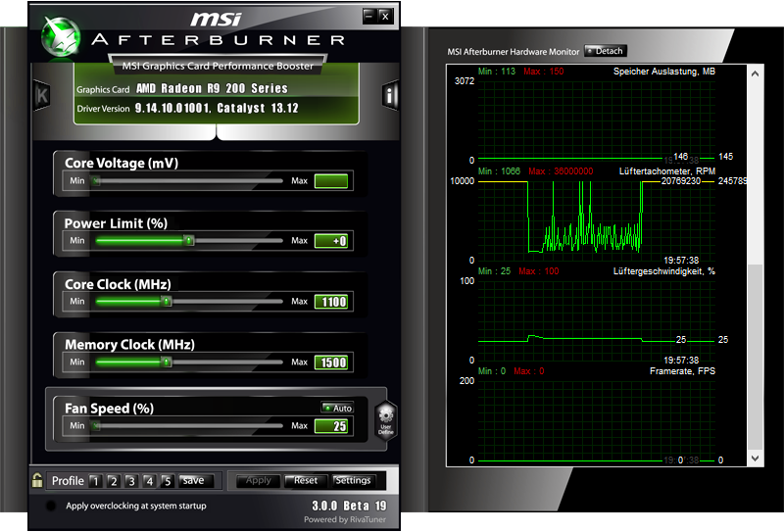Image resolution: width=784 pixels, height=532 pixels.
Task: Open the Kombustor K side button
Action: point(41,95)
